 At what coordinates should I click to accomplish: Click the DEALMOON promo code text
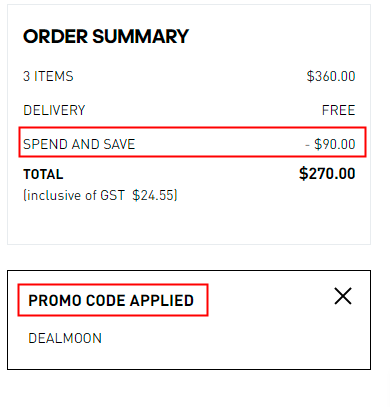[65, 338]
